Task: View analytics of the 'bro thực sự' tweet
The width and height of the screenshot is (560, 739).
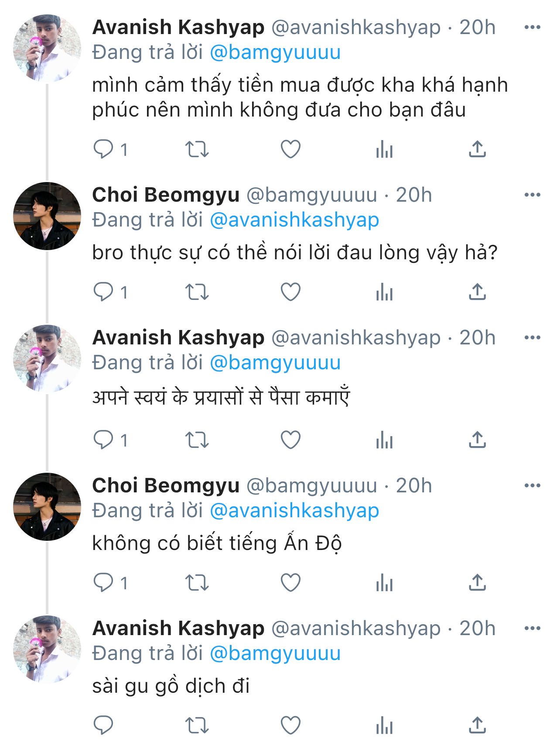Action: point(384,292)
